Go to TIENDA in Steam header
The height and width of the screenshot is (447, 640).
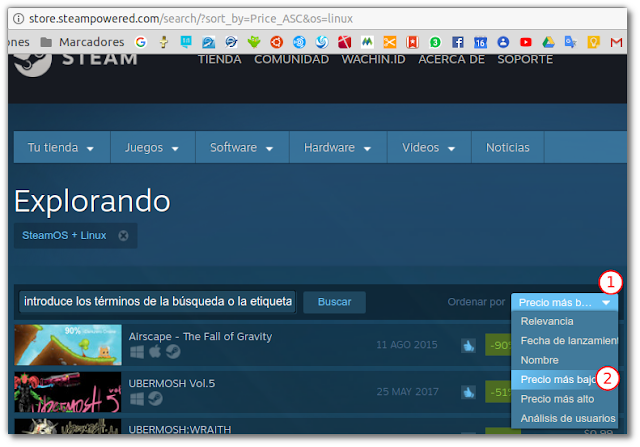(220, 60)
